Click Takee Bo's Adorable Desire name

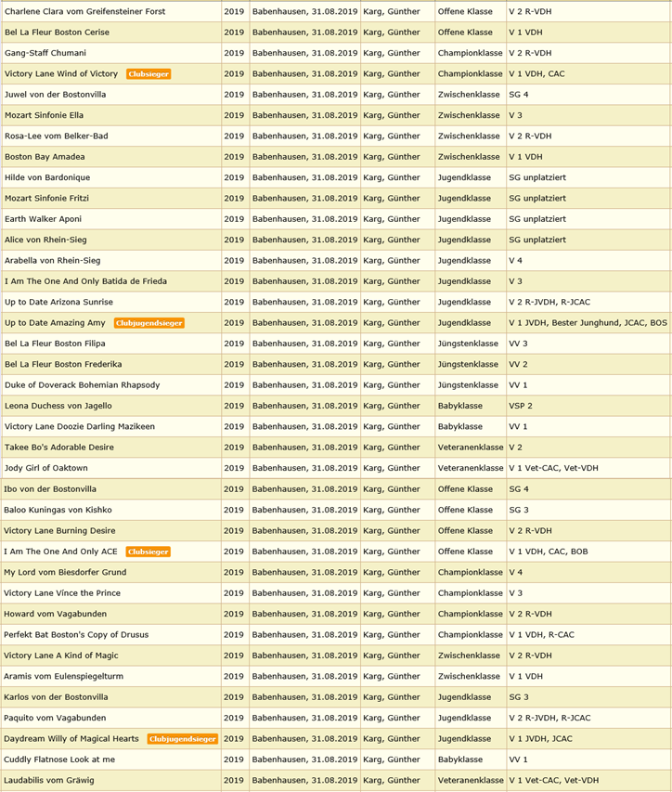59,447
